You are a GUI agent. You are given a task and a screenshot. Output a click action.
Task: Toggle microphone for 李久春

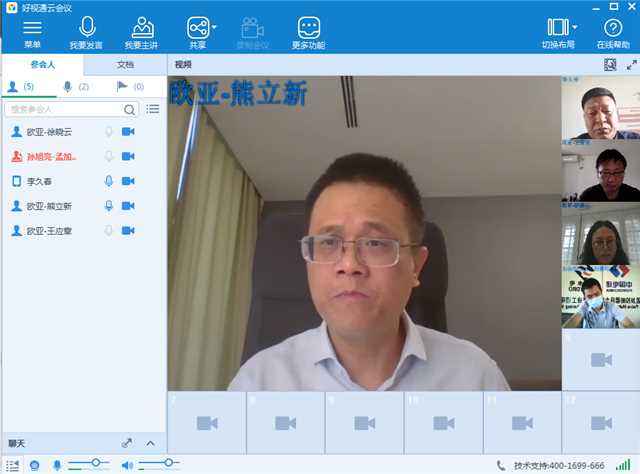(109, 181)
